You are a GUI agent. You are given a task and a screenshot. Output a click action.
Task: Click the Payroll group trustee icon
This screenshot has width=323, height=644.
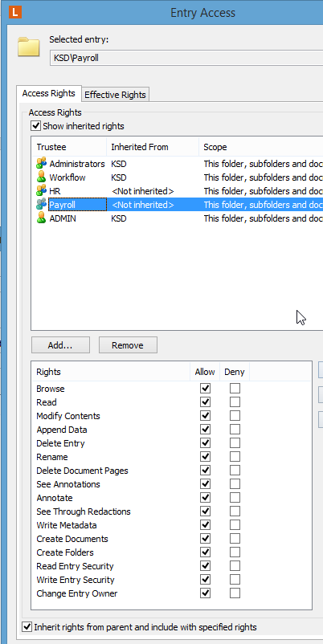(x=41, y=205)
